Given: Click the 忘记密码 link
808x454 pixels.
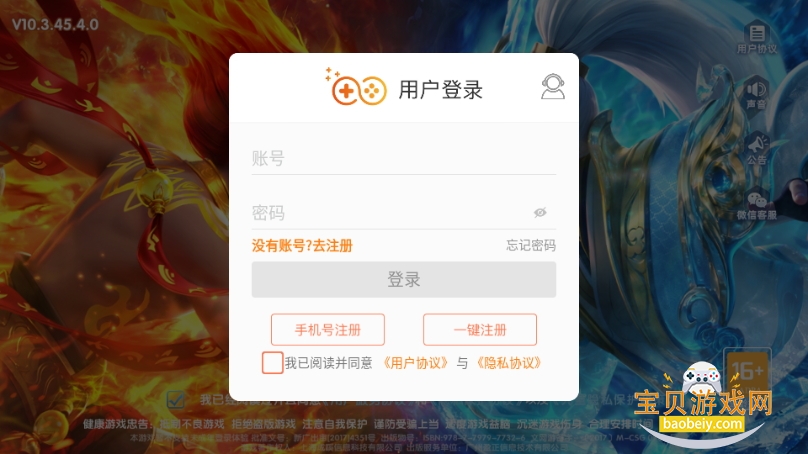Looking at the screenshot, I should click(531, 245).
